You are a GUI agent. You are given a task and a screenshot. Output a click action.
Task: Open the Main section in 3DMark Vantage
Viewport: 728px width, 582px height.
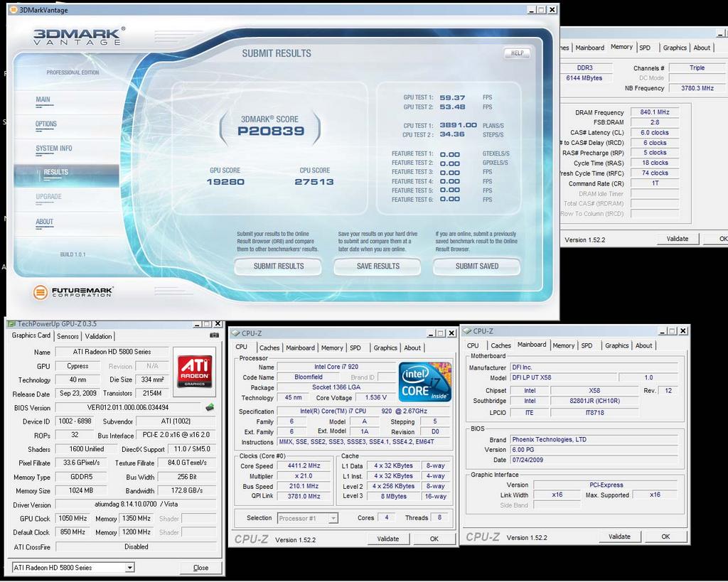click(43, 99)
